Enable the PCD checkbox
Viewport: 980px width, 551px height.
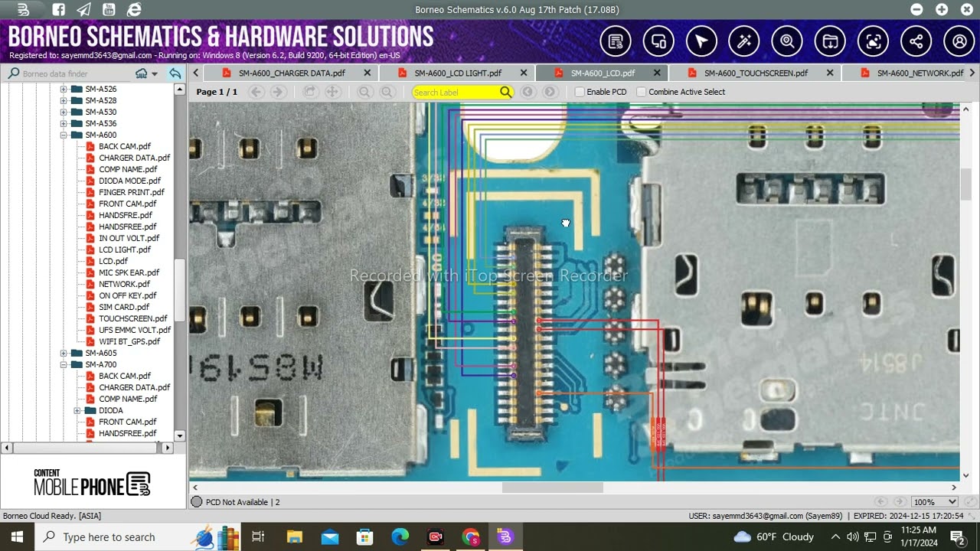point(580,92)
